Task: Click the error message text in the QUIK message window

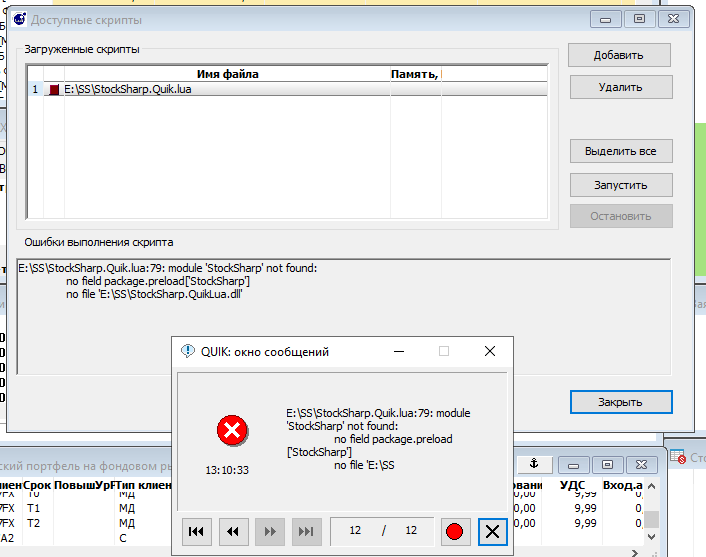Action: tap(378, 439)
